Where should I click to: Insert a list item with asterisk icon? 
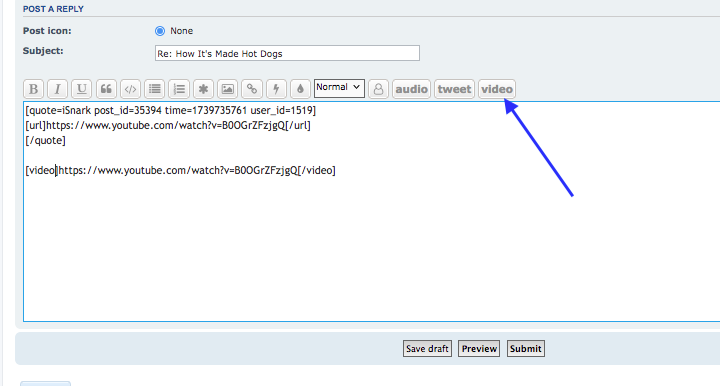click(x=203, y=89)
